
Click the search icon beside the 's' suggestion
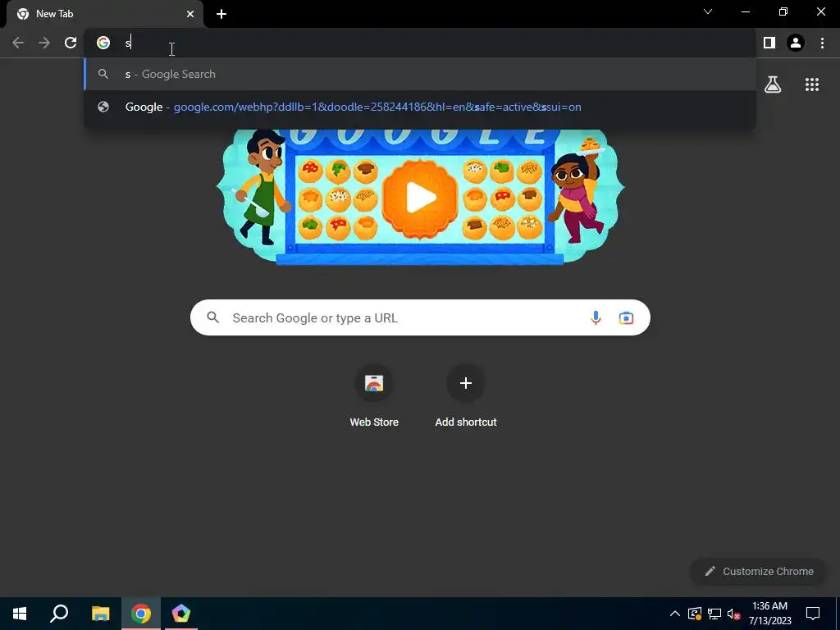coord(103,74)
